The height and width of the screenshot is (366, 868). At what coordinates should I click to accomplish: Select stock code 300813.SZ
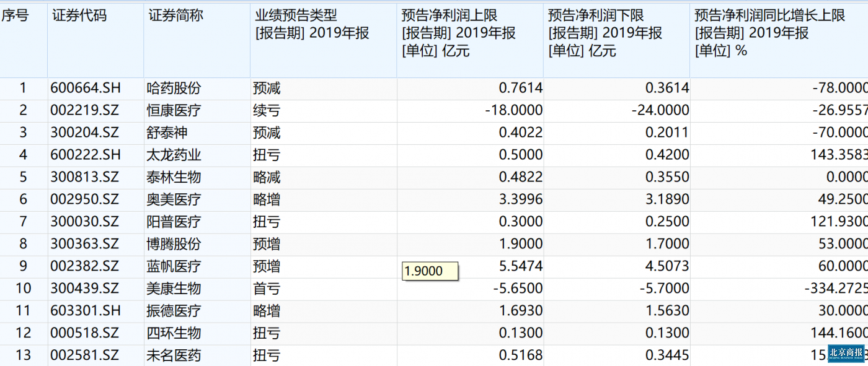(84, 178)
